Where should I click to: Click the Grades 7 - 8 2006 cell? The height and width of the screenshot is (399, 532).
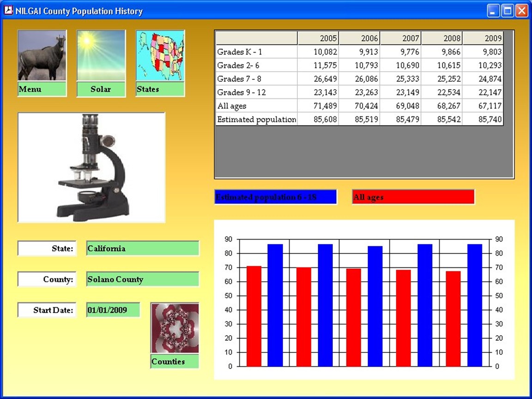tap(359, 79)
